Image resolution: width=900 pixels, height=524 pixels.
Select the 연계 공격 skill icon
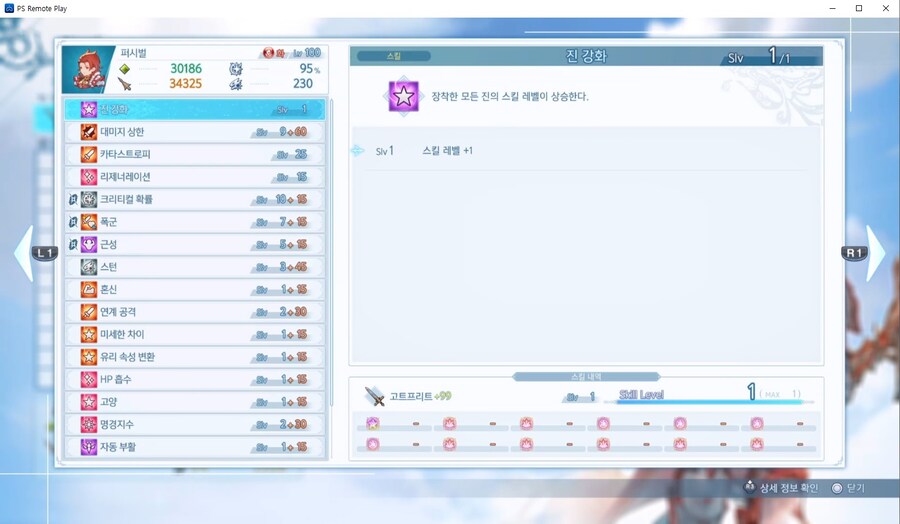click(x=88, y=312)
